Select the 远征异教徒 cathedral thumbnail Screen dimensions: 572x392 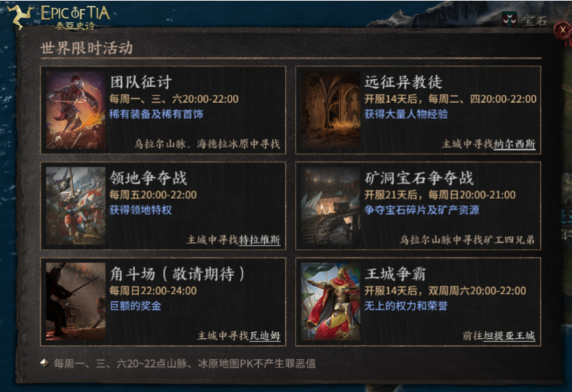pyautogui.click(x=331, y=110)
